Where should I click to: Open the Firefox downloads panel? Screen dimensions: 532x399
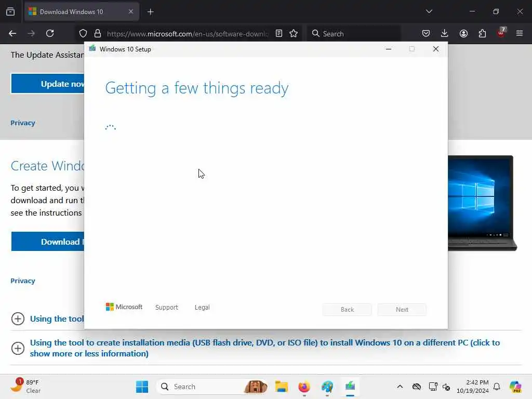pos(445,33)
